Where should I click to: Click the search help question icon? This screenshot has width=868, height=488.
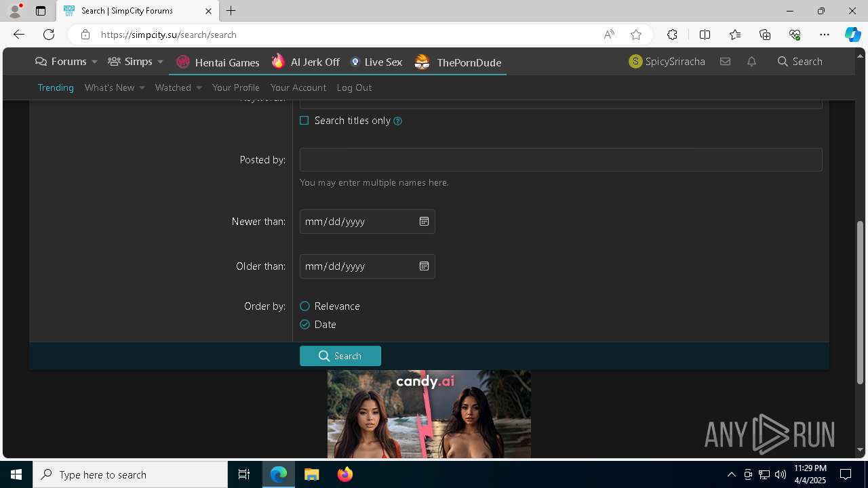(398, 121)
